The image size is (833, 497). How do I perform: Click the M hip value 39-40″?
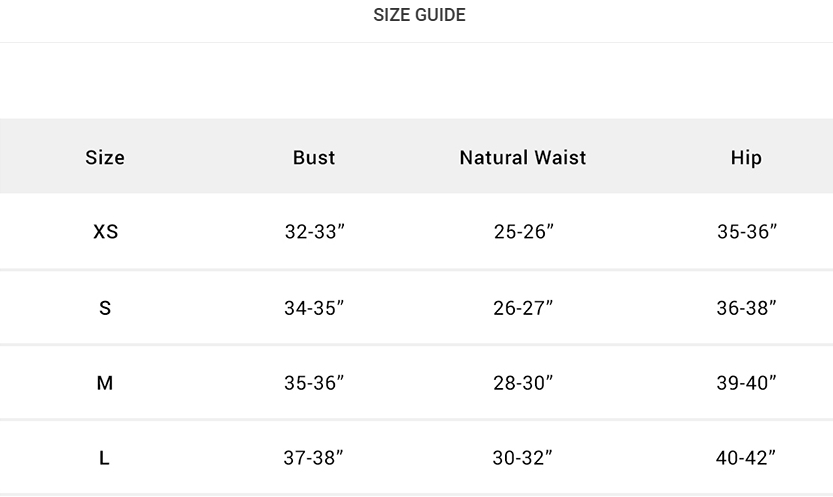(x=746, y=383)
